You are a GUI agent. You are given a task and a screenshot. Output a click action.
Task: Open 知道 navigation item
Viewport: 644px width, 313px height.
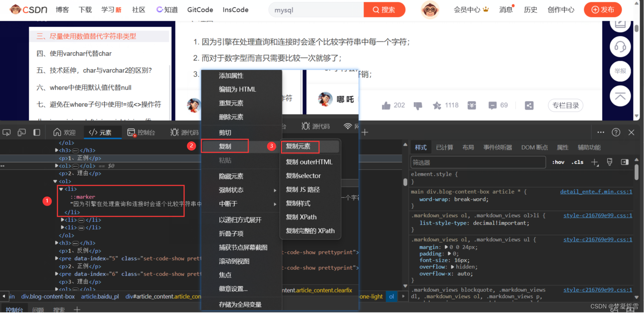click(167, 10)
